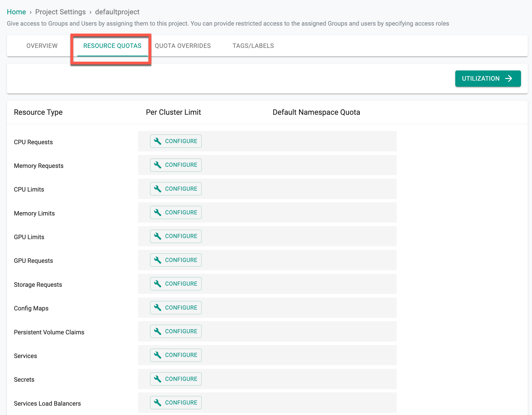Click the Configure icon for Persistent Volume Claims
This screenshot has height=415, width=532.
(176, 331)
